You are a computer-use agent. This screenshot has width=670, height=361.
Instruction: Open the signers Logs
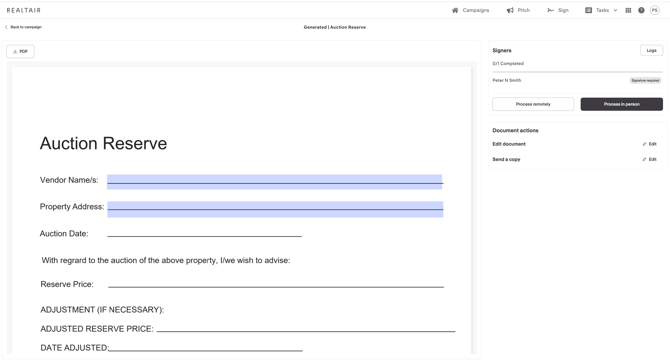[651, 50]
